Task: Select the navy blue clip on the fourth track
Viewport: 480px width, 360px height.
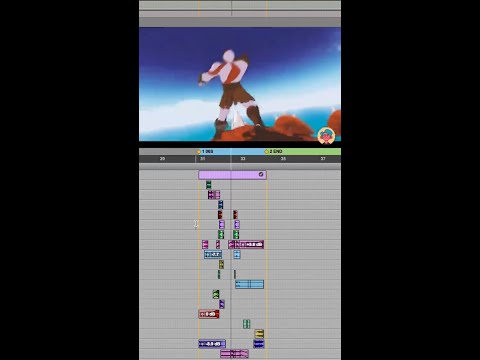Action: (x=221, y=205)
